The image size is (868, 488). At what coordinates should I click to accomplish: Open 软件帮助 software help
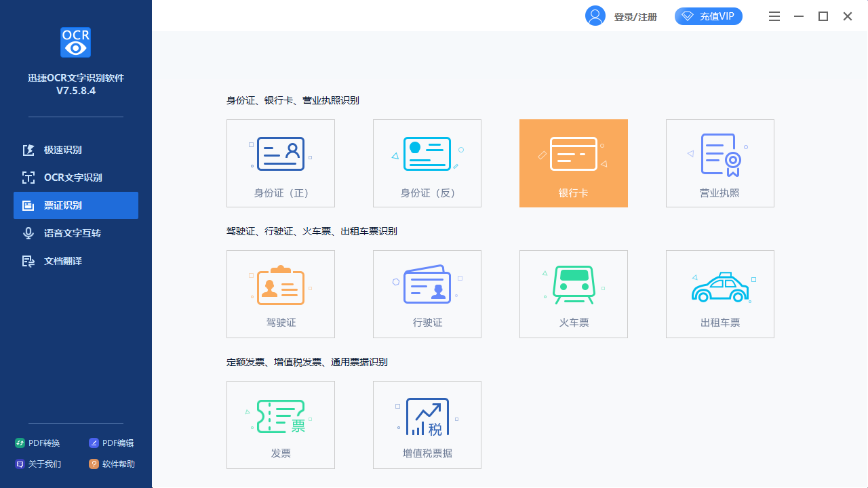[111, 464]
